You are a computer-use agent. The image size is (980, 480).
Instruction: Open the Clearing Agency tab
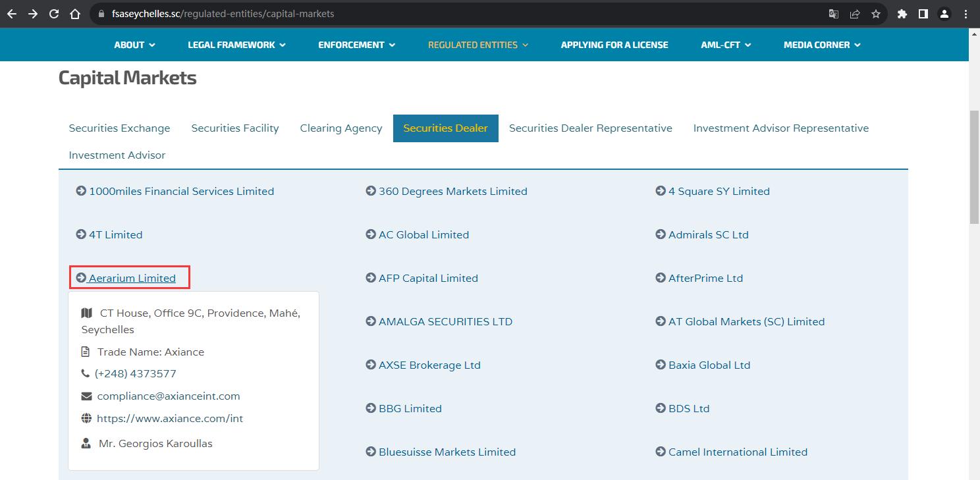click(341, 128)
